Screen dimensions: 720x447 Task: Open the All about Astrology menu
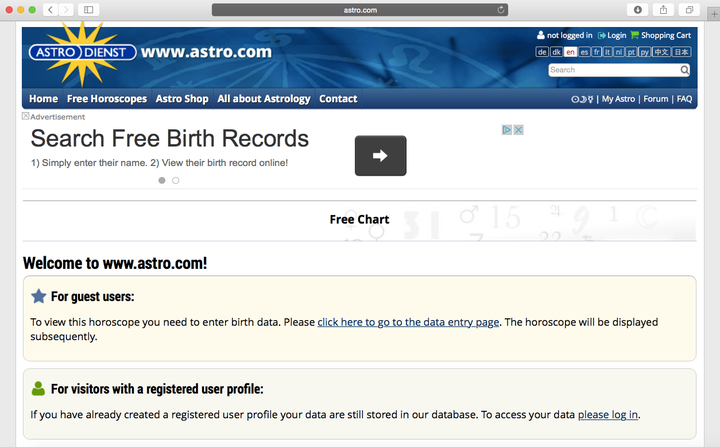coord(264,99)
